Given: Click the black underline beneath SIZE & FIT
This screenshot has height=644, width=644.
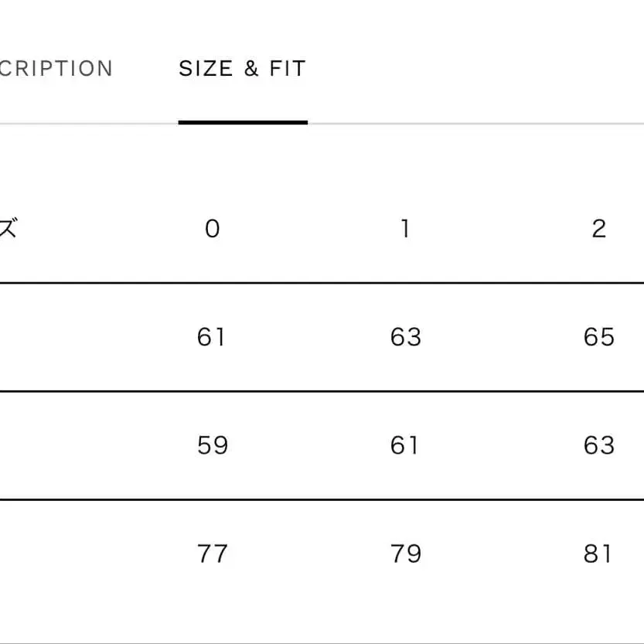Looking at the screenshot, I should [243, 122].
